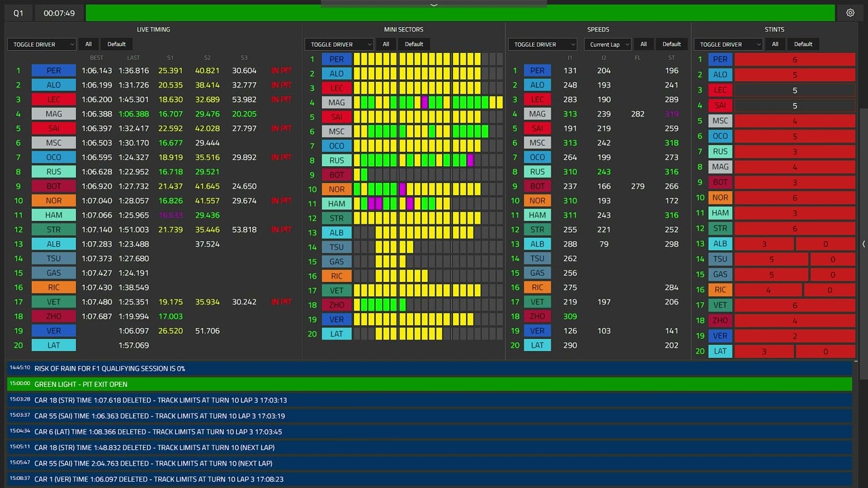
Task: Select HAM driver tag in Live Timing
Action: pyautogui.click(x=54, y=215)
